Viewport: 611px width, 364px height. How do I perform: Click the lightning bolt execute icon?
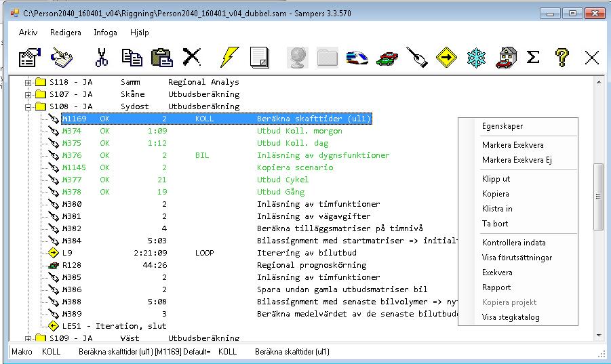(x=229, y=57)
